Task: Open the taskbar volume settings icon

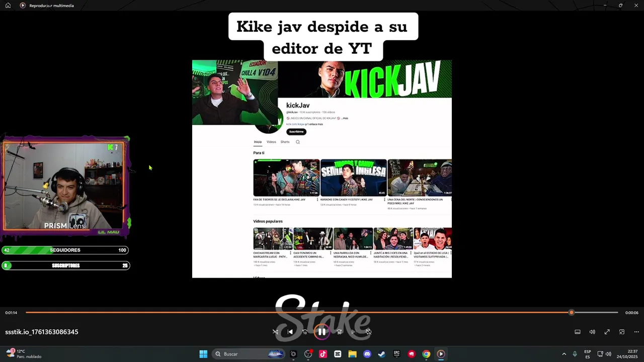Action: pos(608,354)
